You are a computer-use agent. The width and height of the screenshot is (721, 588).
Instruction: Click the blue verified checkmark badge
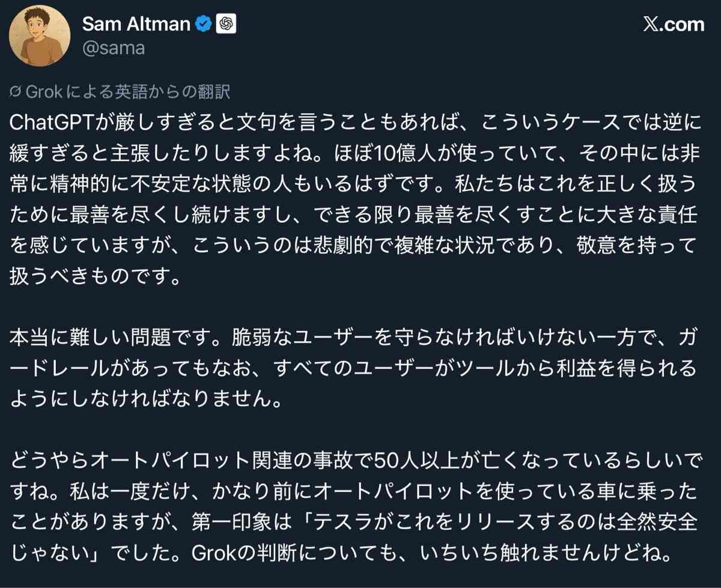(204, 24)
